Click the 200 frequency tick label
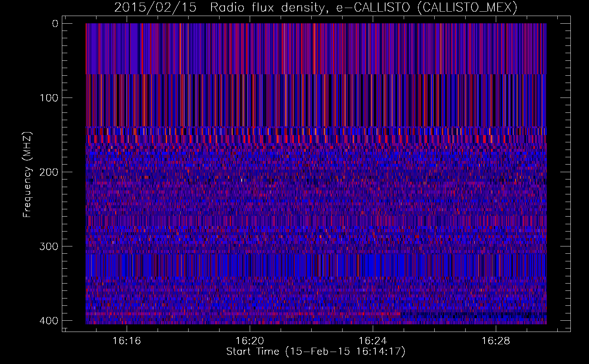This screenshot has width=589, height=364. click(48, 172)
